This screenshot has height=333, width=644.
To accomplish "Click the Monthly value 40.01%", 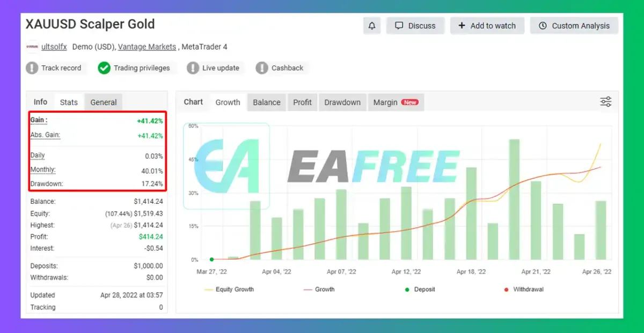I will coord(152,171).
